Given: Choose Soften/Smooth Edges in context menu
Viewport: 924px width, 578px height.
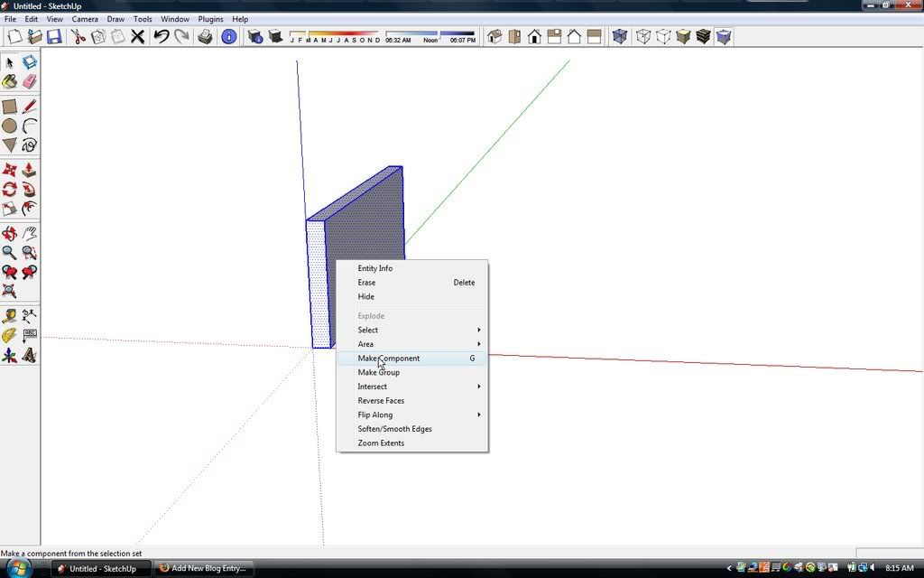Looking at the screenshot, I should click(x=412, y=429).
